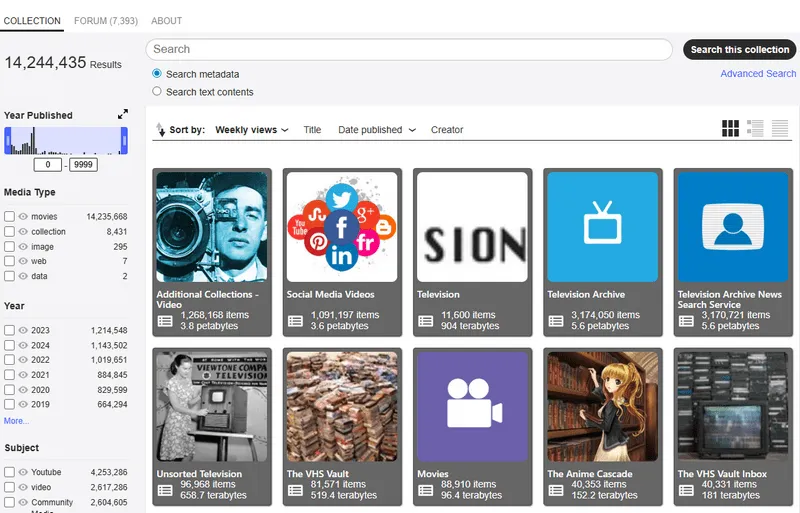Click collection icon on Social Media Videos card
Viewport: 800px width, 513px height.
click(x=295, y=321)
